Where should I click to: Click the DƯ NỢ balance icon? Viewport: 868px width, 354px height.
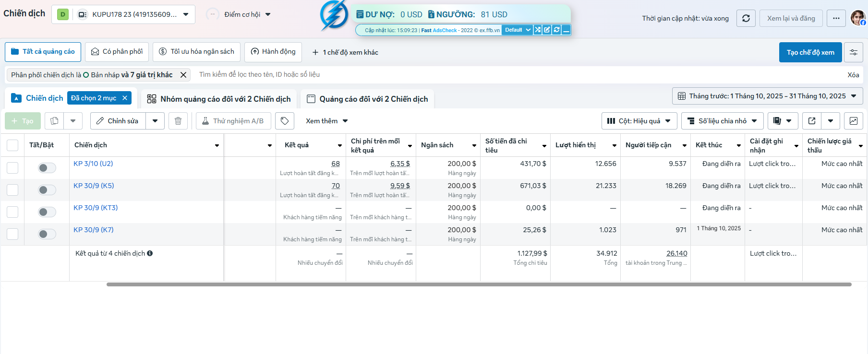(x=360, y=14)
